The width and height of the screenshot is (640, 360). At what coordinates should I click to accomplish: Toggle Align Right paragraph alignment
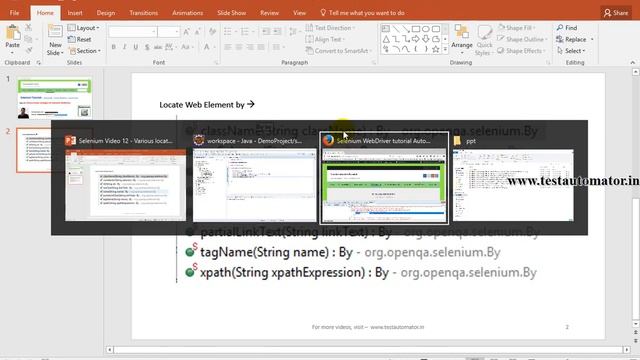pos(250,47)
